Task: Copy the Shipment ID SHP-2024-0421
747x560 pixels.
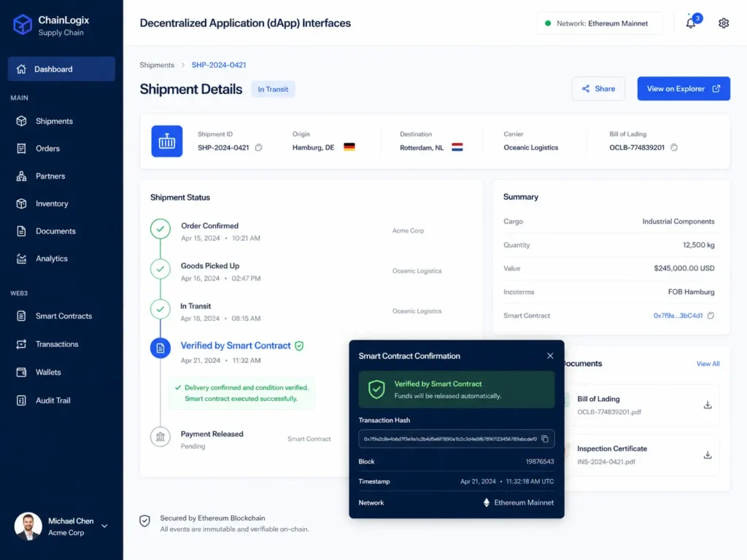Action: click(x=259, y=147)
